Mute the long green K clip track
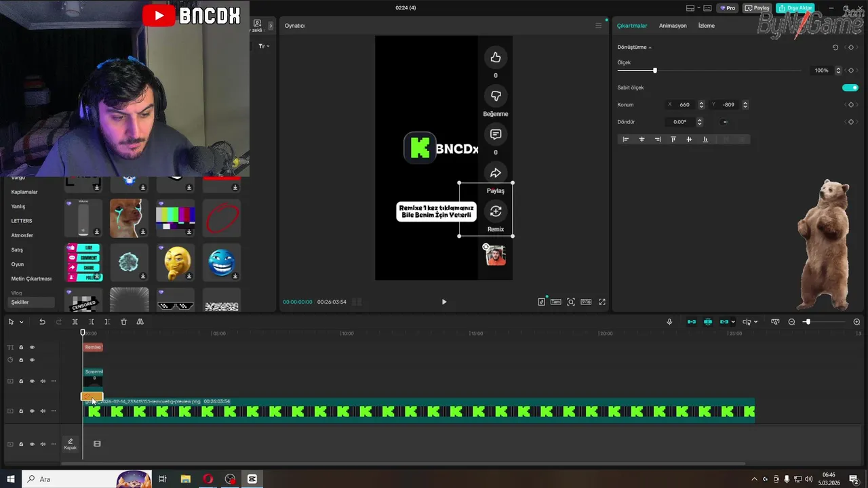 [x=43, y=411]
